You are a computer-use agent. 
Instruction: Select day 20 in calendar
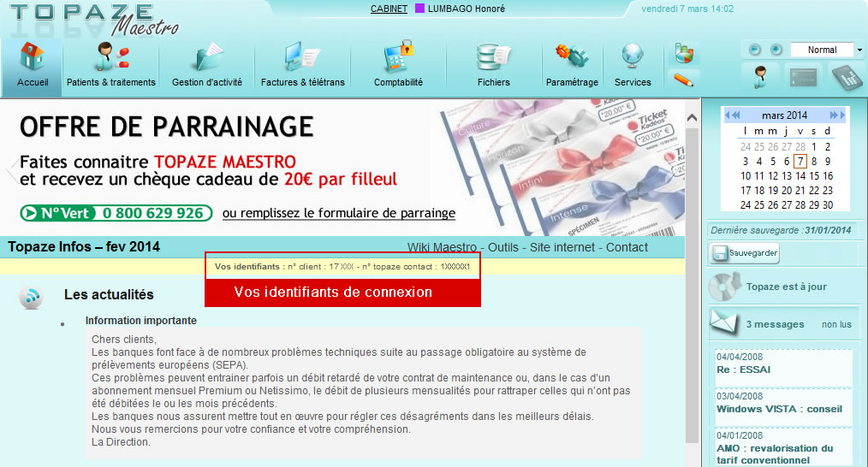[787, 191]
